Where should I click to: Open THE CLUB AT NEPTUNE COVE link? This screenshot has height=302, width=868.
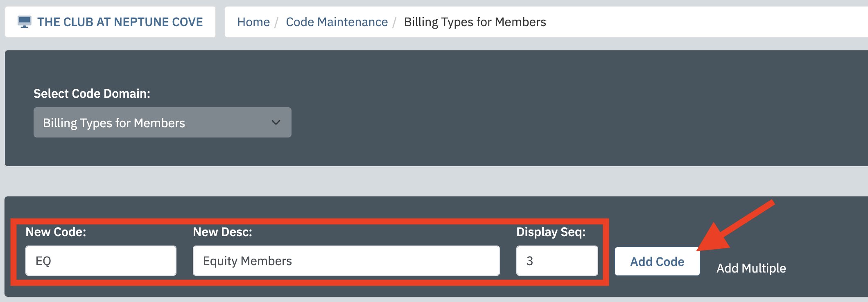[120, 22]
